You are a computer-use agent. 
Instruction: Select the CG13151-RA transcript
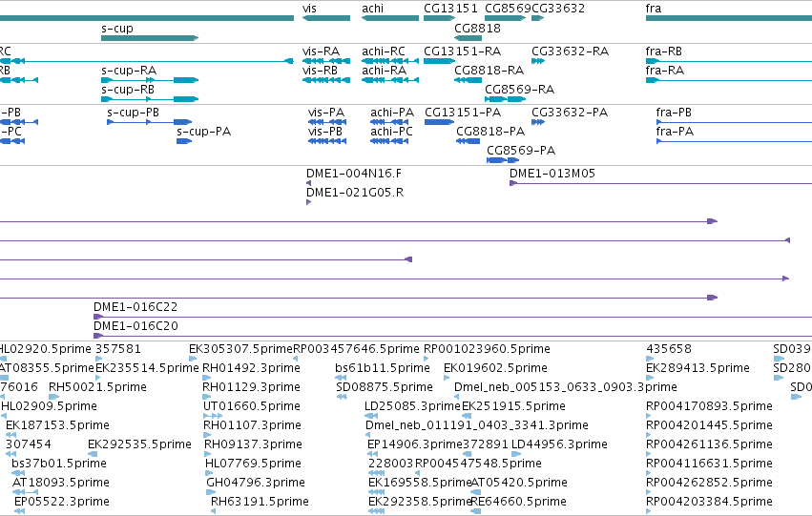click(x=439, y=61)
